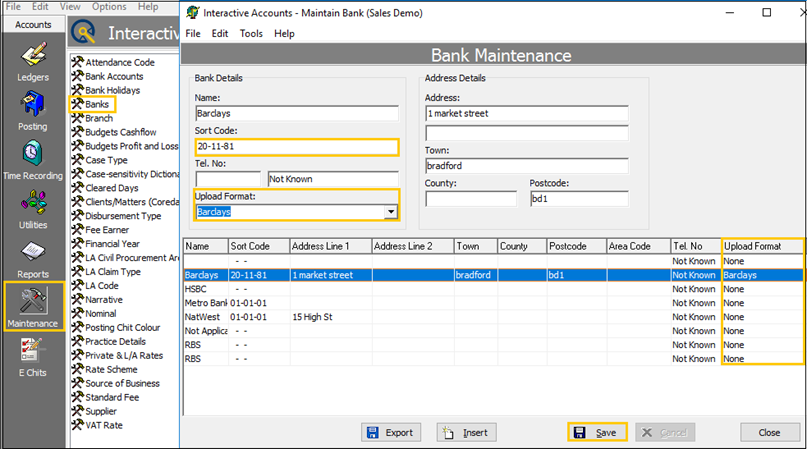Close the Bank Maintenance form

pos(769,433)
